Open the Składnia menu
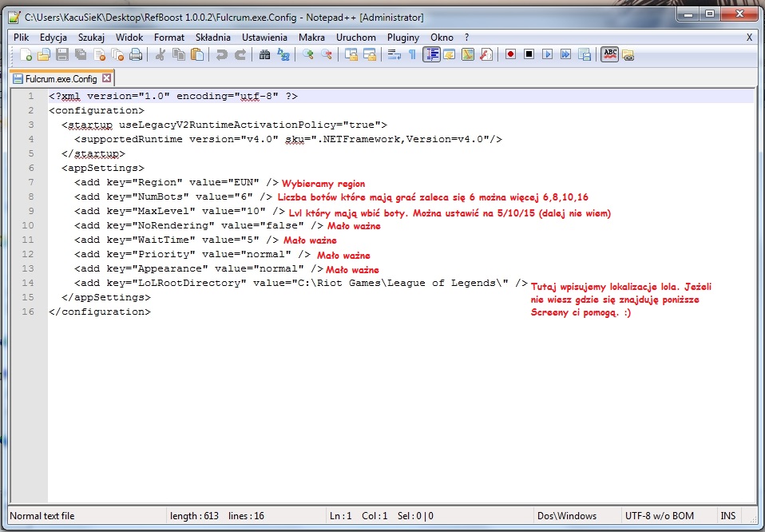The image size is (765, 532). (x=212, y=37)
